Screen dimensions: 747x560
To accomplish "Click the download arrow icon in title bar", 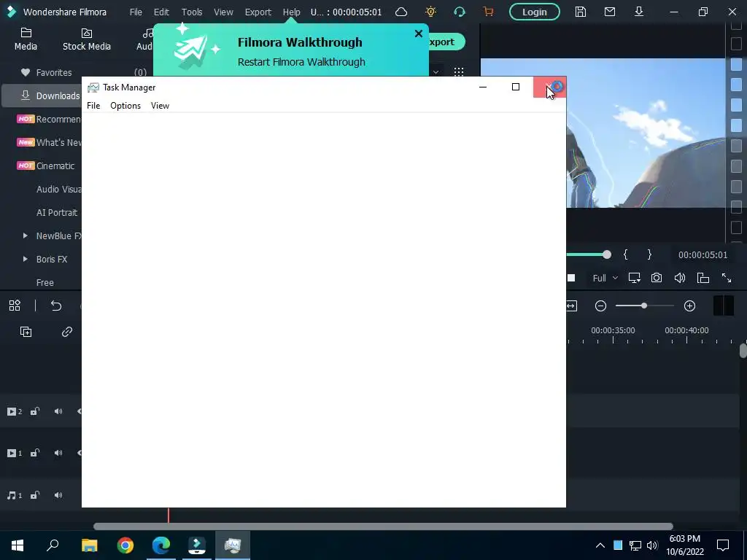I will (639, 12).
